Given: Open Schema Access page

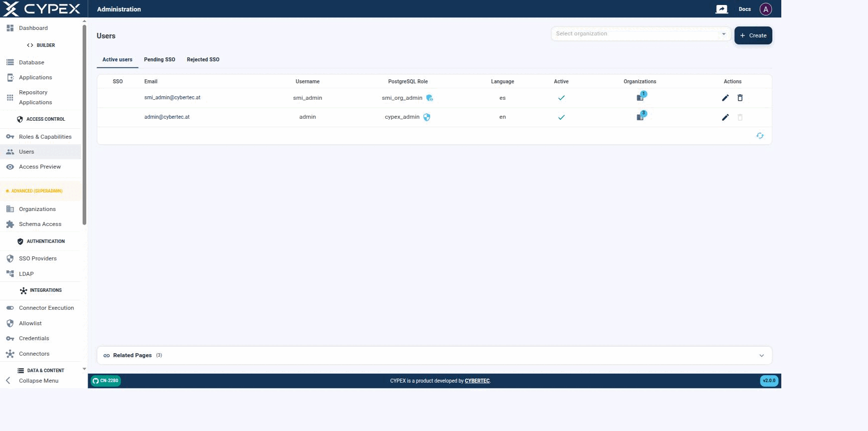Looking at the screenshot, I should (x=40, y=224).
